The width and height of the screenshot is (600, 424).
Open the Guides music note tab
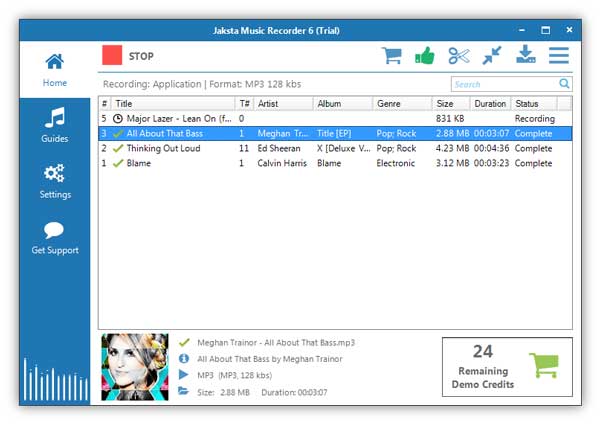pos(55,126)
